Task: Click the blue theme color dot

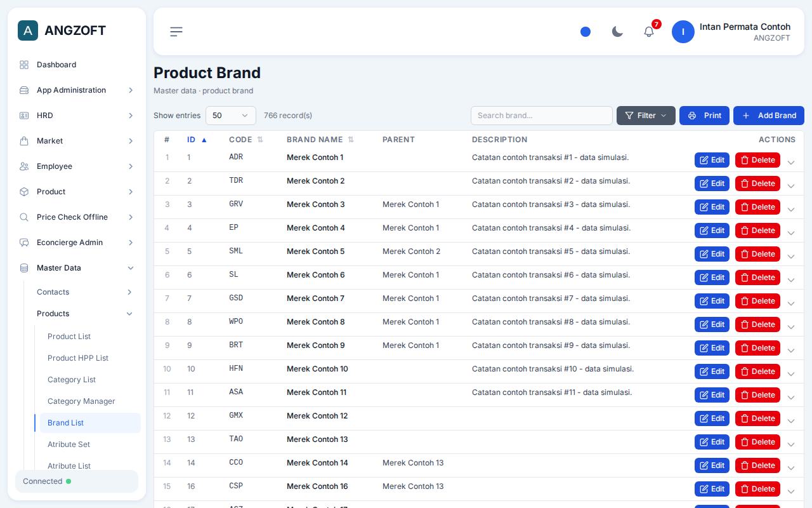Action: [586, 32]
